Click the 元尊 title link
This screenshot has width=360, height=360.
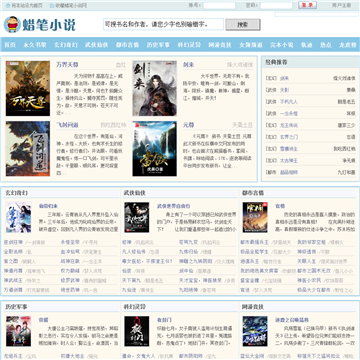tap(188, 125)
